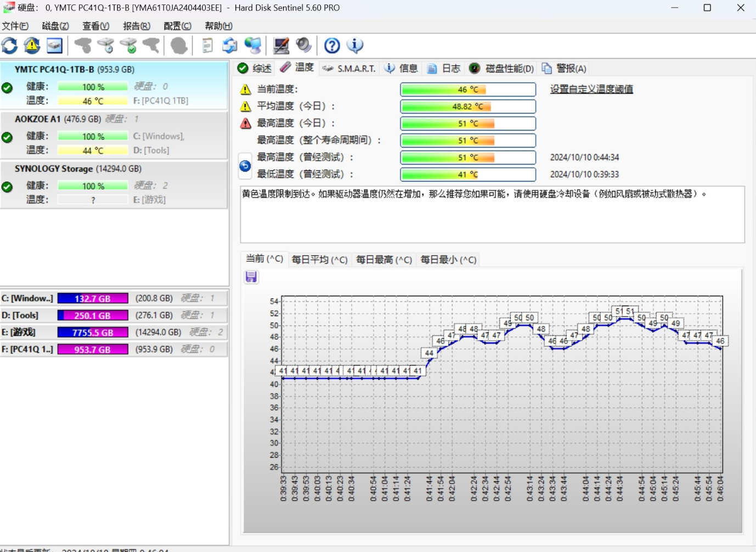Click the globe and monitor network icon

coord(253,46)
